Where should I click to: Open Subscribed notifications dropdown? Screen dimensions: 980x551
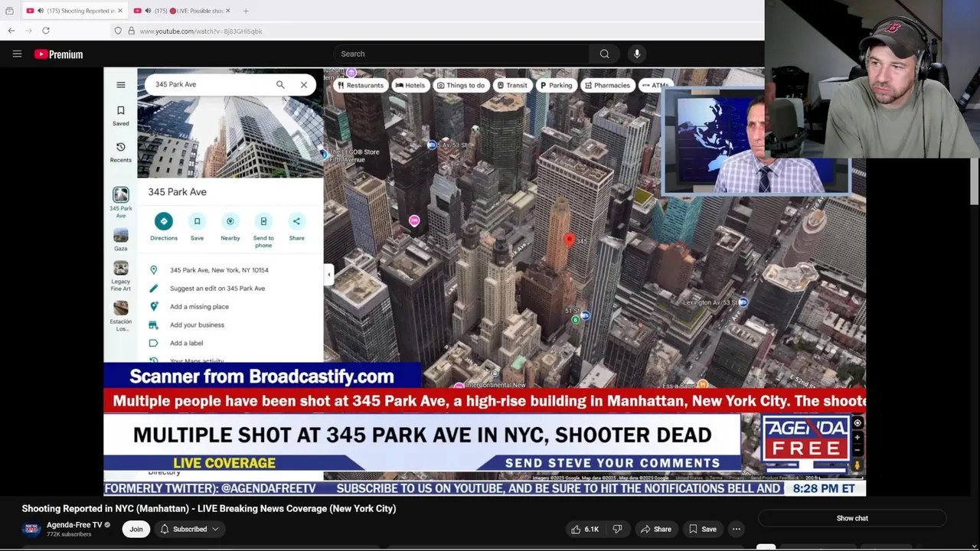coord(190,529)
